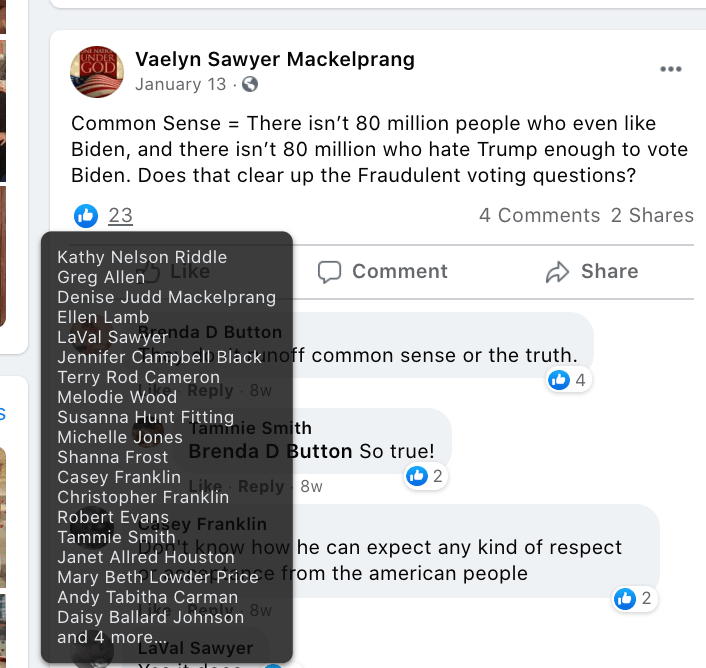Open the 8w timestamp on Tammie's comment
Image resolution: width=706 pixels, height=668 pixels.
[311, 486]
